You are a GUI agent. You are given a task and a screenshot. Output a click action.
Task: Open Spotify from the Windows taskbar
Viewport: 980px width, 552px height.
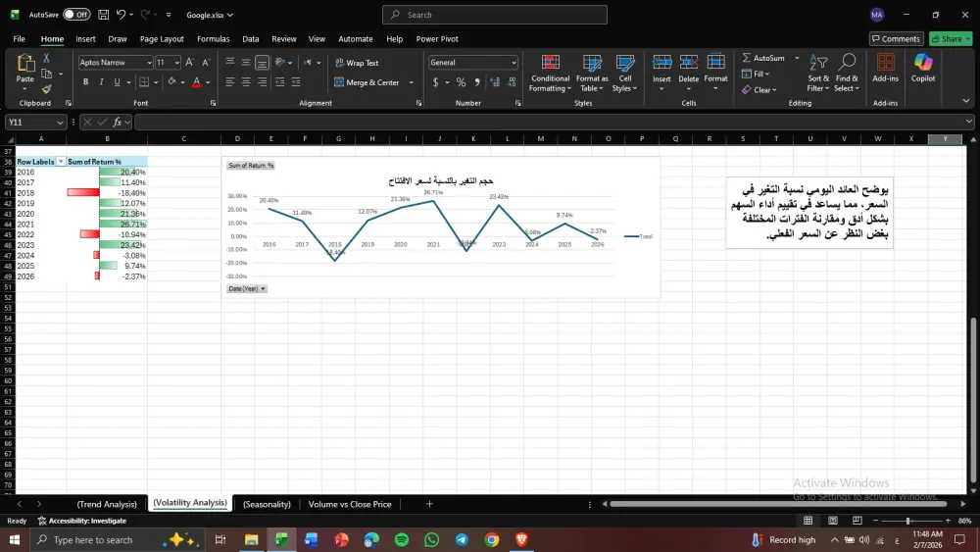(x=402, y=539)
